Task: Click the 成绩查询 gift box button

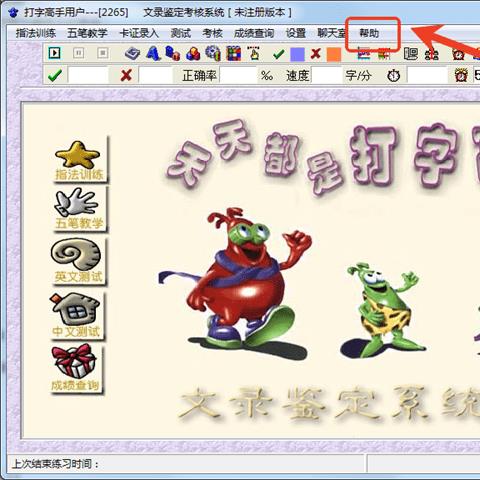Action: [x=76, y=369]
